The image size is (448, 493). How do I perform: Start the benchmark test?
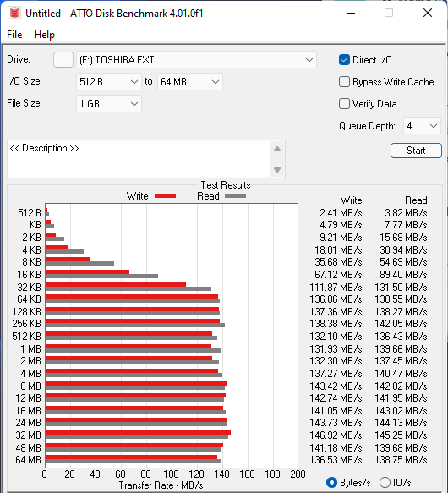pos(416,151)
